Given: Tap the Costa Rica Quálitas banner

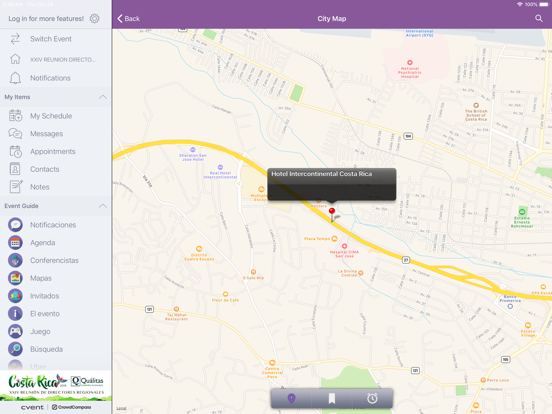Looking at the screenshot, I should click(x=56, y=385).
